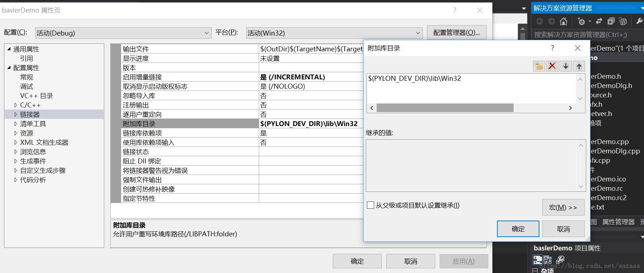644x273 pixels.
Task: Click 取消 at bottom of 属性页
Action: click(411, 261)
